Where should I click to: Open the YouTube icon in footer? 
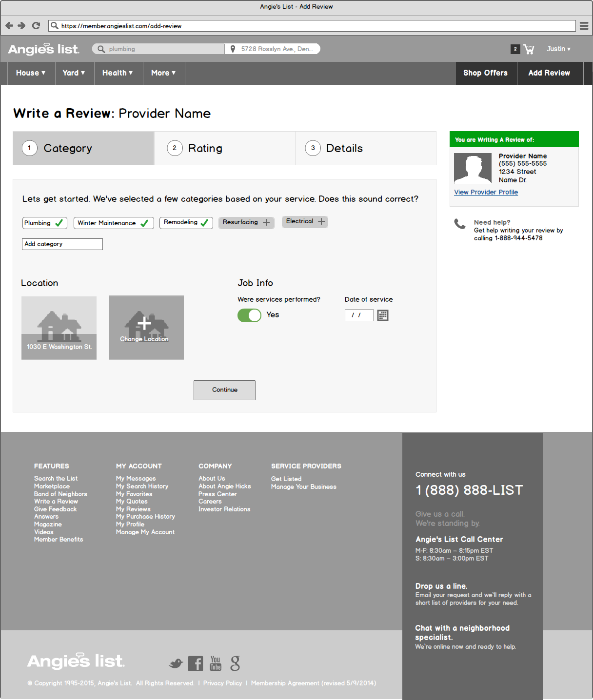pyautogui.click(x=216, y=663)
